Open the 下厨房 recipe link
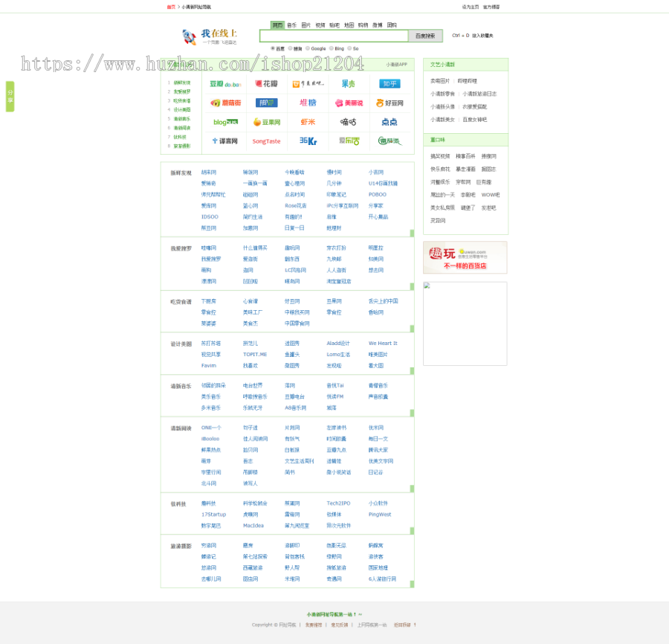 (209, 301)
